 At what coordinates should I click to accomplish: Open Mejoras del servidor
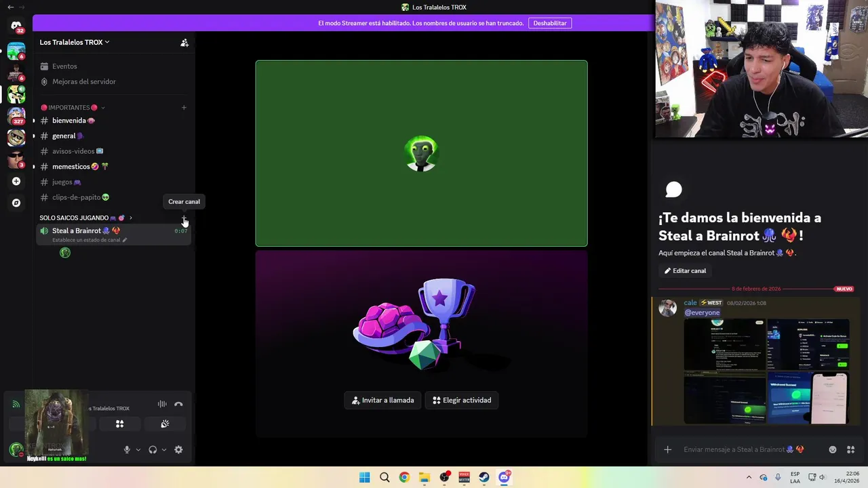point(114,81)
